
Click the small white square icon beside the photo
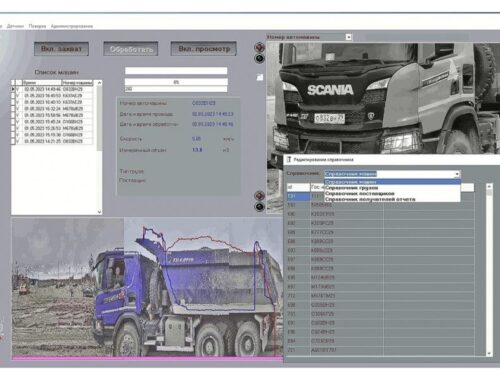coord(260,77)
